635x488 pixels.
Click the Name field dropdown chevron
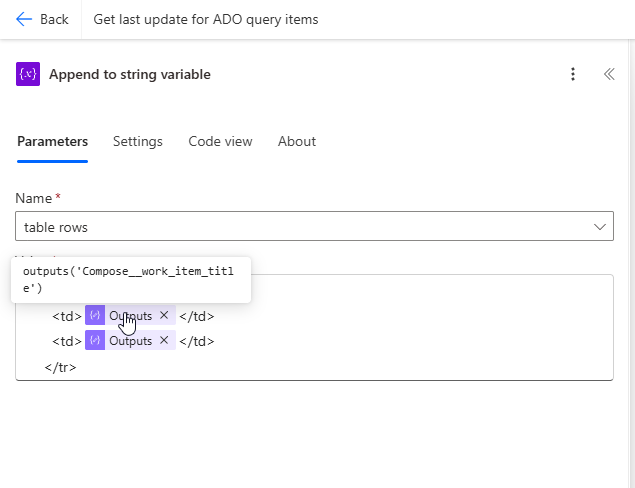pos(600,227)
